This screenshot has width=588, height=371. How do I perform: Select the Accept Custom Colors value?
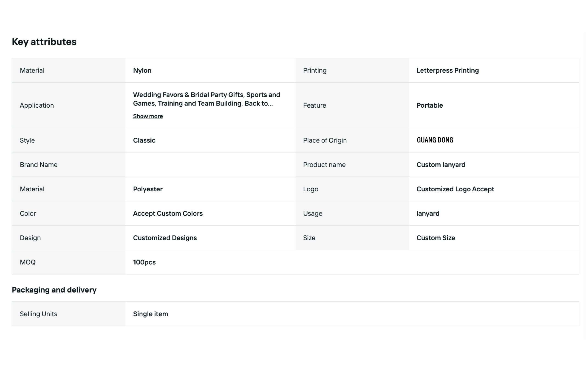point(168,213)
